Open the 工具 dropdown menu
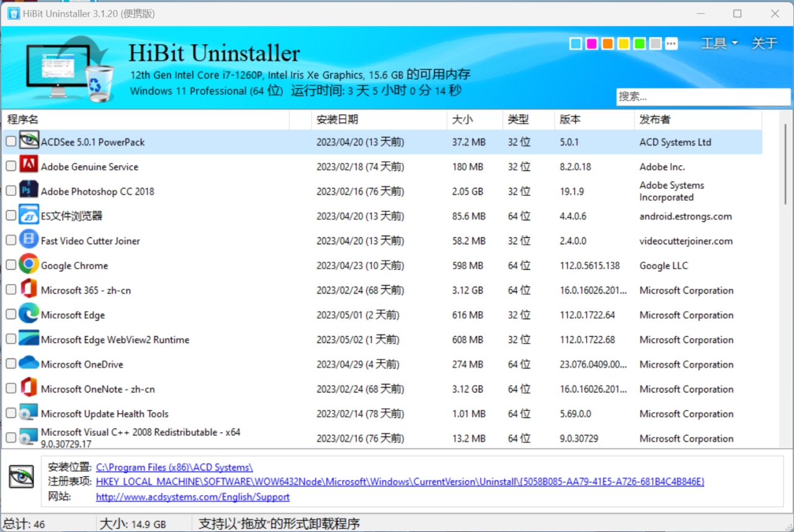Image resolution: width=794 pixels, height=532 pixels. 719,43
